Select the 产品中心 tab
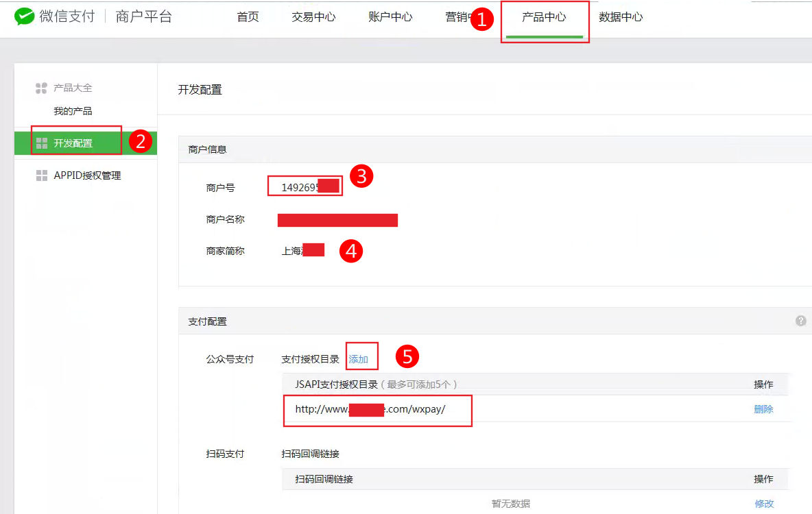This screenshot has height=514, width=812. [x=544, y=17]
